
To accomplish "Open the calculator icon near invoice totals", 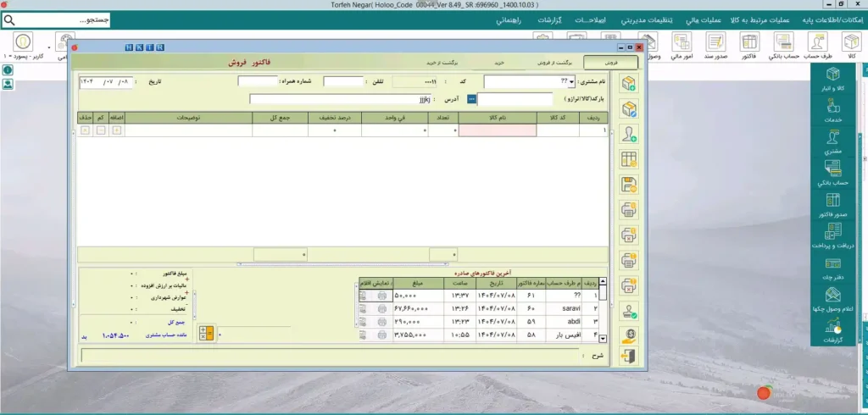I will point(206,333).
